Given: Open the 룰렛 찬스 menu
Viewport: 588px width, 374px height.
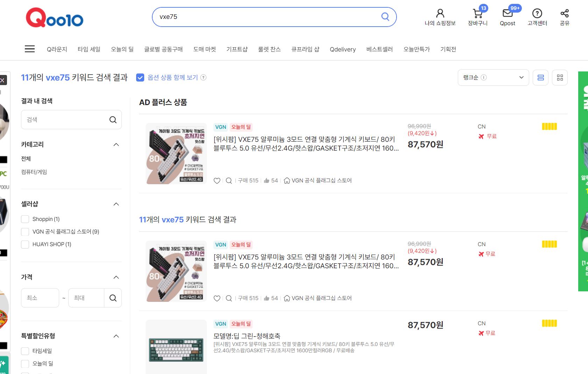Looking at the screenshot, I should [x=269, y=49].
